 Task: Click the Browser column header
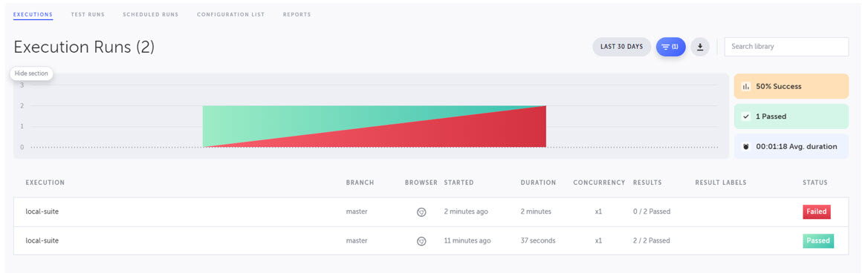421,183
